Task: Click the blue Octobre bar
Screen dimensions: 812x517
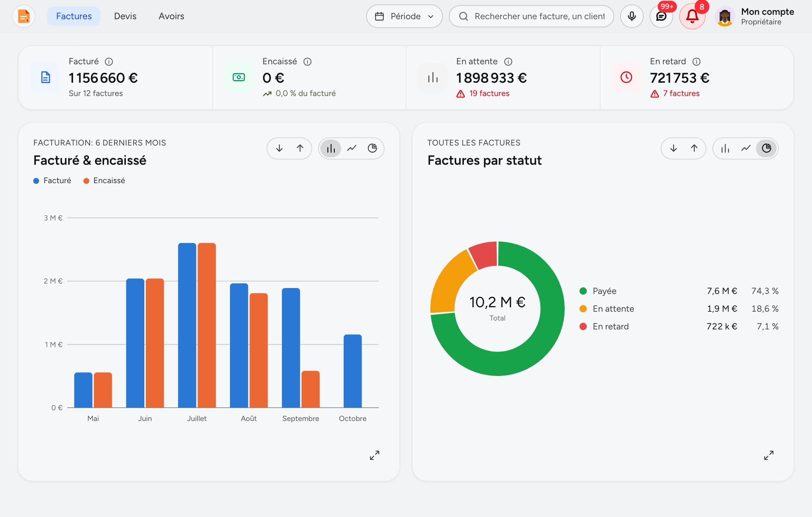Action: tap(352, 371)
